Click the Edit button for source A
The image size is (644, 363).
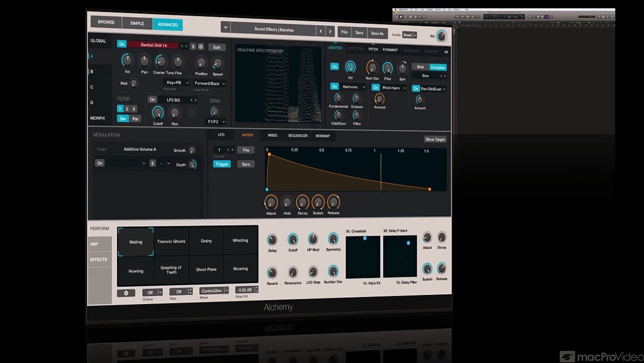point(217,47)
